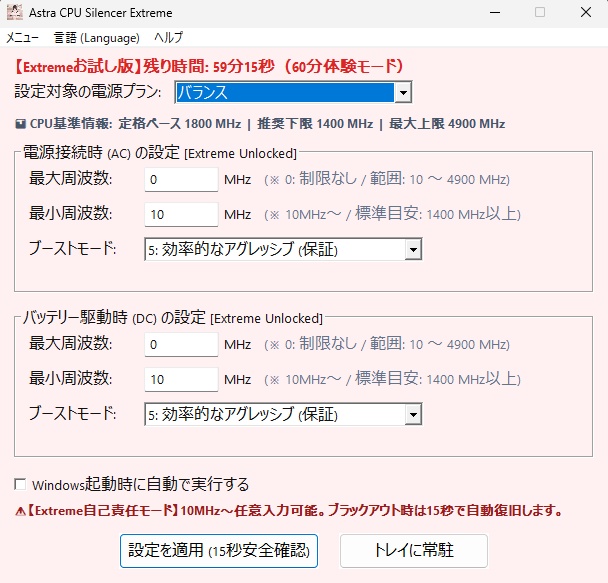The width and height of the screenshot is (608, 583).
Task: Click the DC 最小周波数 input field
Action: click(x=181, y=379)
